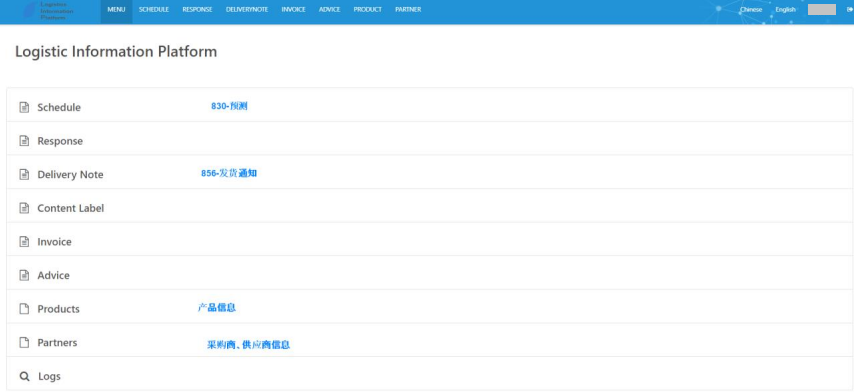
Task: Open the Delivery Note list entry
Action: coord(429,172)
